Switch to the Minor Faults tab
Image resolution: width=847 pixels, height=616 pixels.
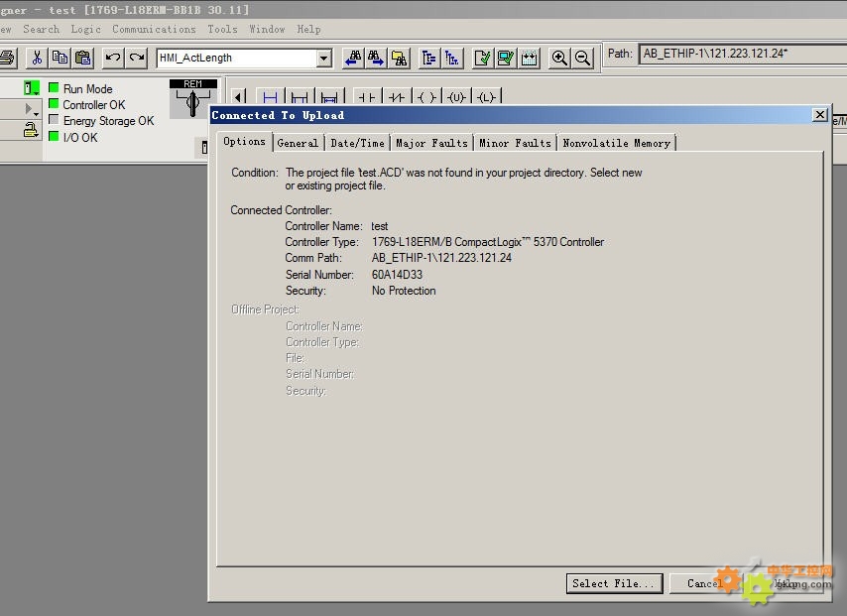click(x=515, y=143)
